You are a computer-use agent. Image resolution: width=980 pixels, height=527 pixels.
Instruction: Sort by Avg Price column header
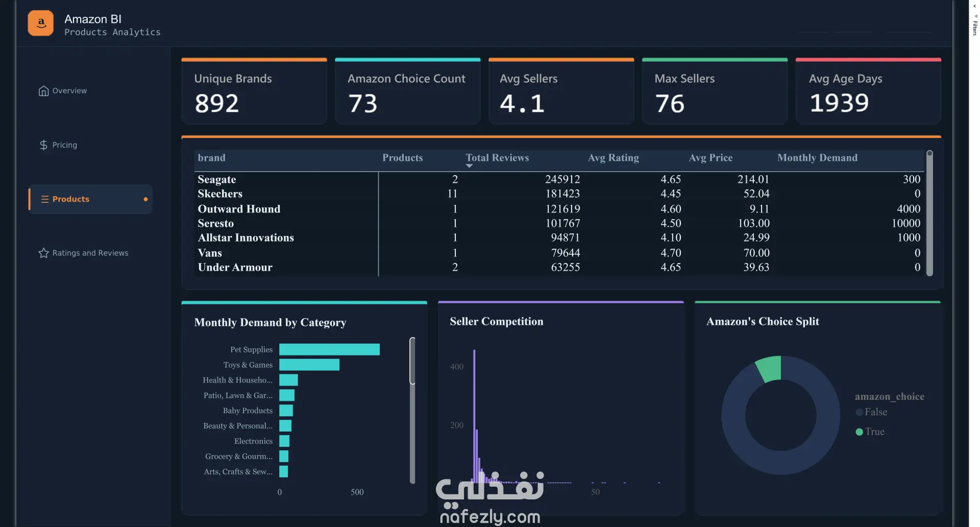[710, 158]
